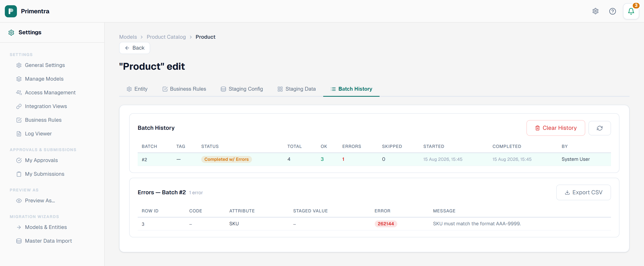Screen dimensions: 644x266
Task: Click Export CSV button
Action: (583, 192)
